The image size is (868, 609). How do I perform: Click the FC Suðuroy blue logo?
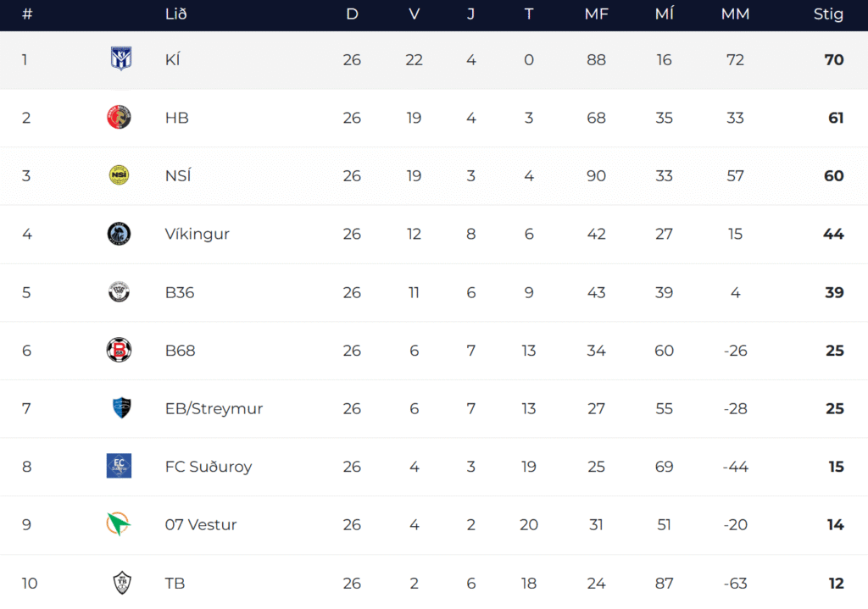point(120,466)
